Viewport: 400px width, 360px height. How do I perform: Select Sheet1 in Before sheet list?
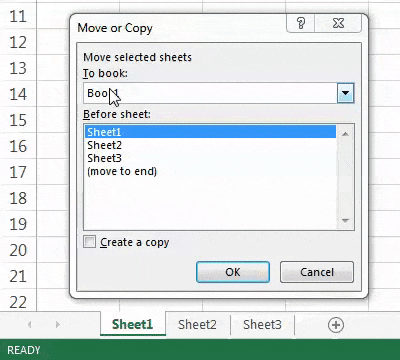coord(210,132)
